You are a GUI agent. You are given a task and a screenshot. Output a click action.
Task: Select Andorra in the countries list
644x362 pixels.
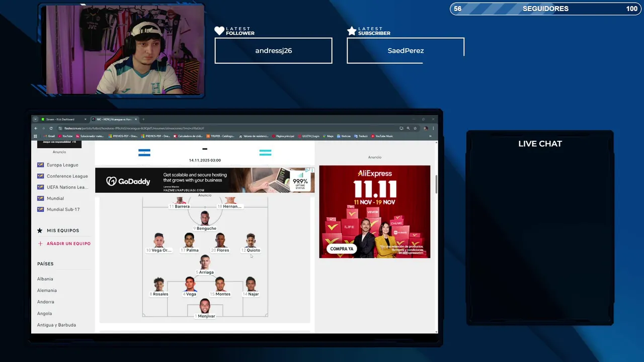[x=45, y=302]
